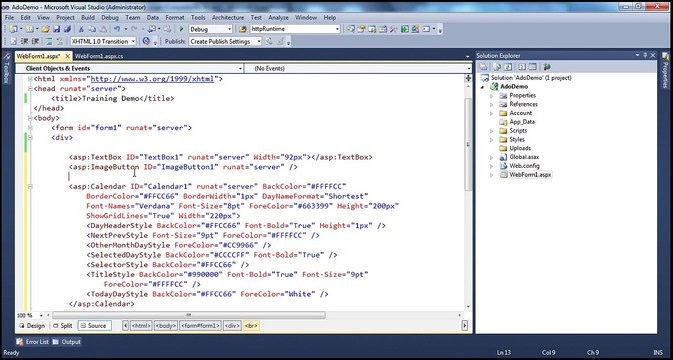Switch to the Design view button
The height and width of the screenshot is (360, 673).
click(x=32, y=326)
